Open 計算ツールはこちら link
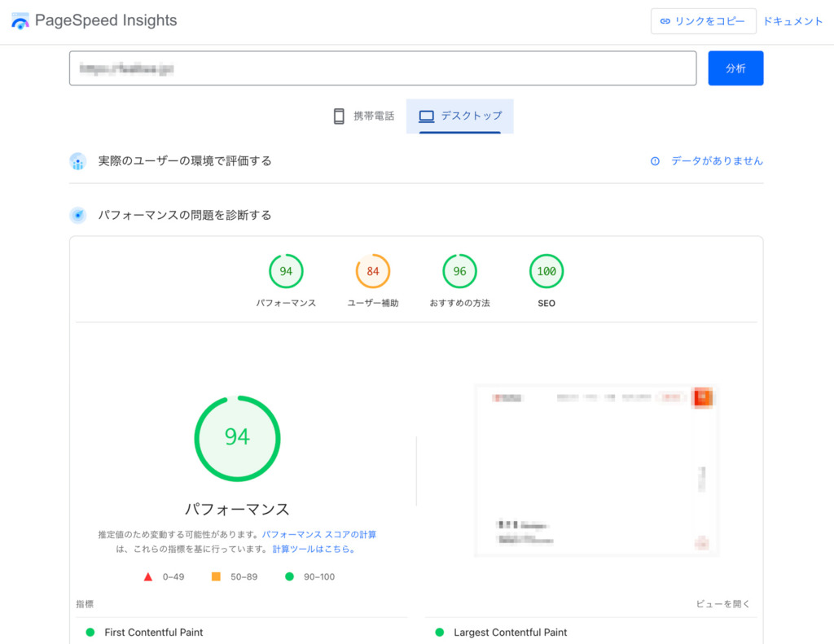This screenshot has width=834, height=644. coord(314,549)
